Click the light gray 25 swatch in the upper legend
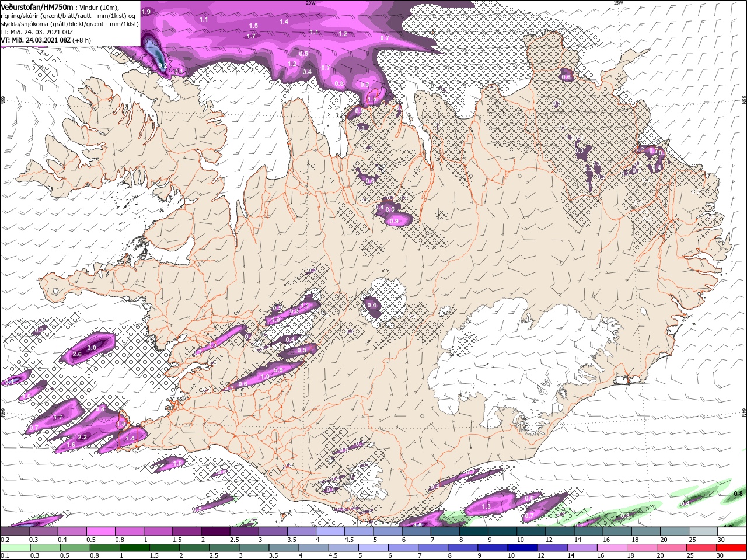Viewport: 747px width, 560px height. point(703,531)
